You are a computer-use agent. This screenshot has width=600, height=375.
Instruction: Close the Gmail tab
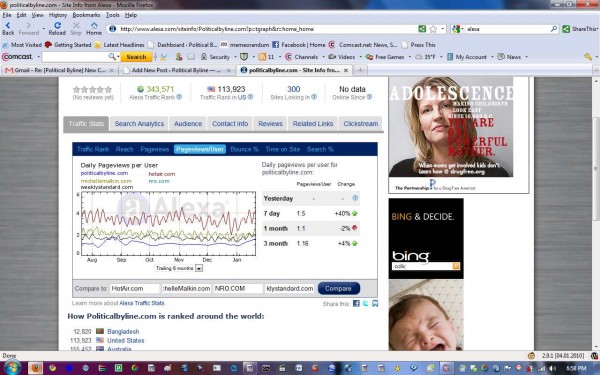(111, 70)
